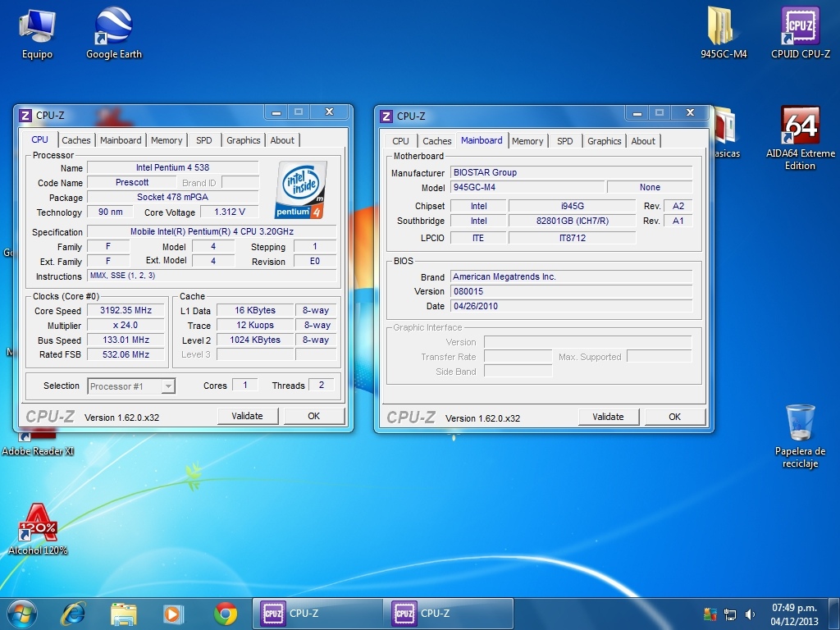
Task: Click OK in the Mainboard CPU-Z window
Action: [x=674, y=417]
